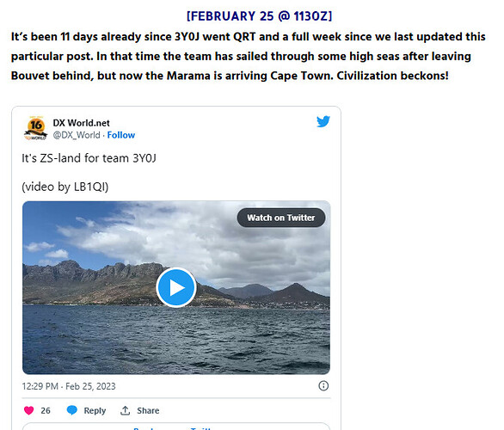Screen dimensions: 504x430
Task: Click the FEBRUARY 25 @ 1130Z heading
Action: tap(260, 16)
